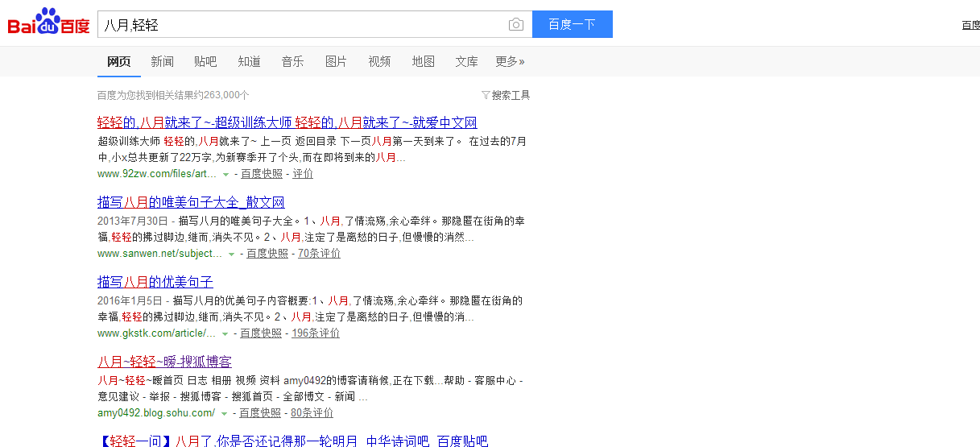Click 百度 link at top right
The height and width of the screenshot is (447, 980).
click(x=970, y=25)
